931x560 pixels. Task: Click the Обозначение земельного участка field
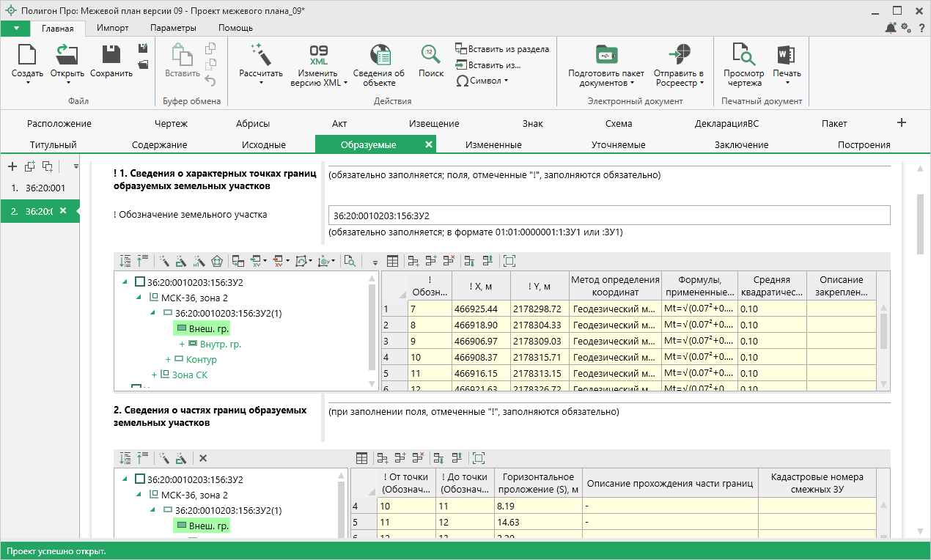(608, 215)
